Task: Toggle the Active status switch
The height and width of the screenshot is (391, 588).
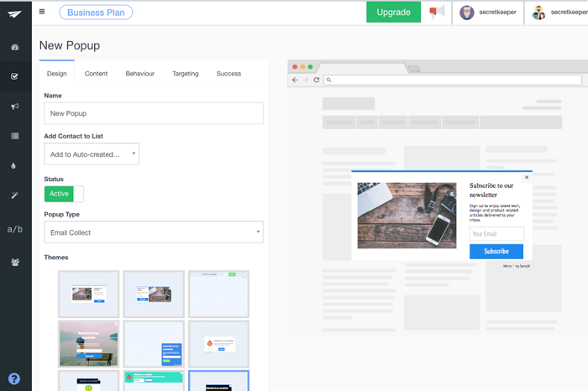Action: (64, 194)
